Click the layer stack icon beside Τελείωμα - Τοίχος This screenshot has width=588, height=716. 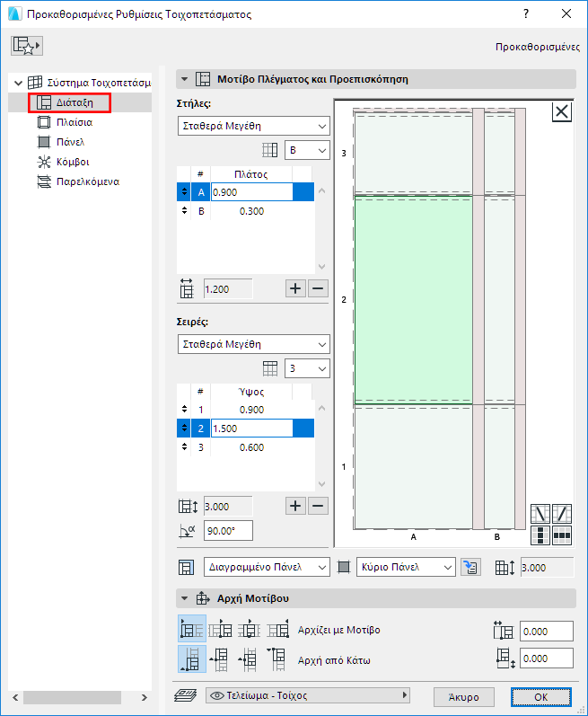click(185, 695)
